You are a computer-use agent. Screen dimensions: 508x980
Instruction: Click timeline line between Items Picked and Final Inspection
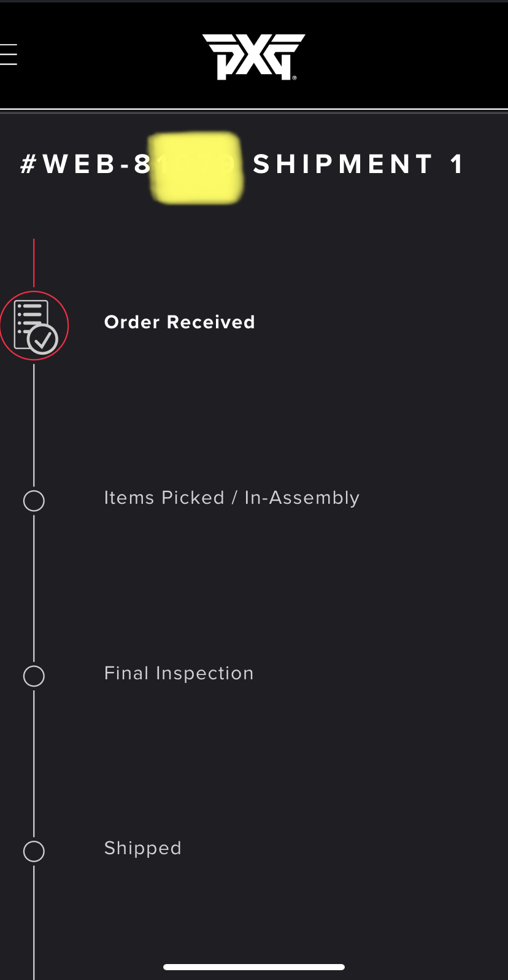coord(34,589)
